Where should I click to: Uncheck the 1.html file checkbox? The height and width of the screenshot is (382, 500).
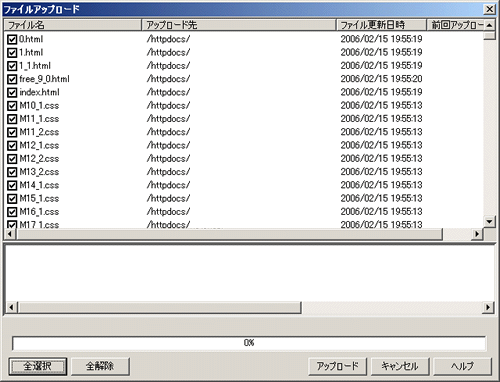(x=12, y=53)
